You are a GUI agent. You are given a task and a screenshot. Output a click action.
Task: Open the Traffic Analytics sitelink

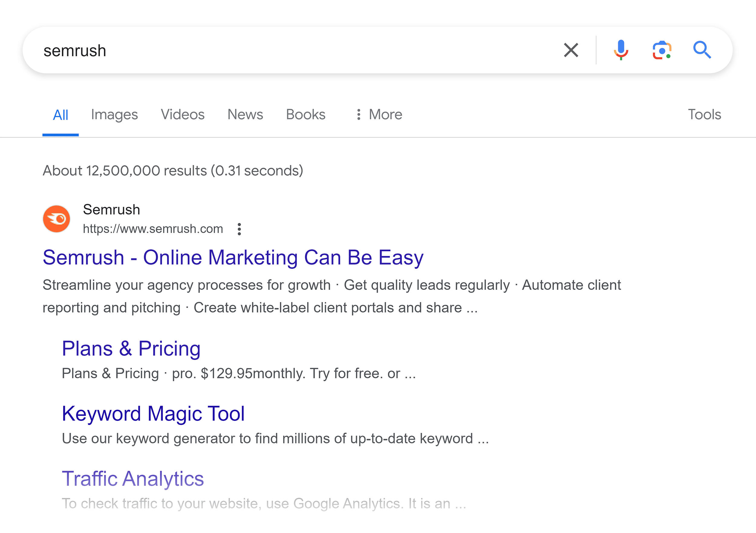[x=133, y=478]
